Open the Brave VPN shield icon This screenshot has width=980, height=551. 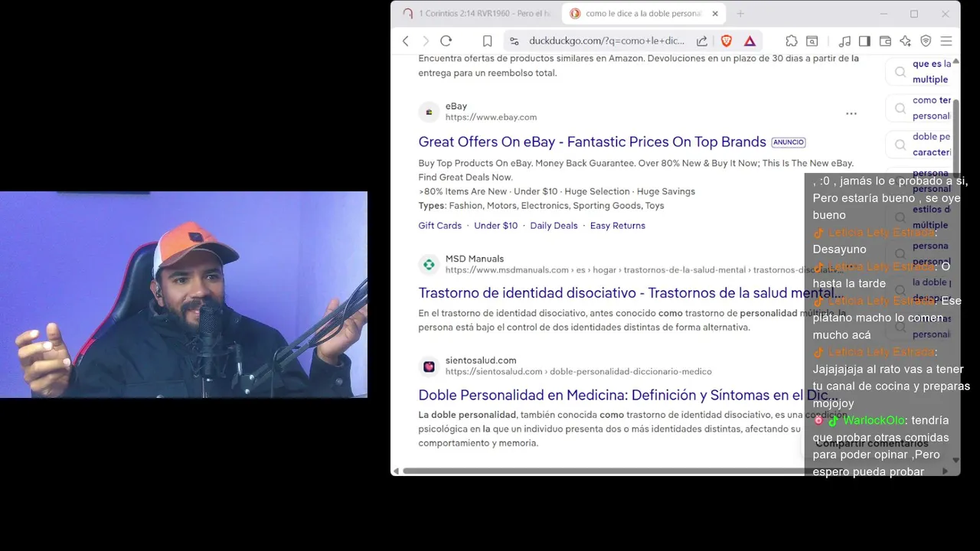point(926,41)
